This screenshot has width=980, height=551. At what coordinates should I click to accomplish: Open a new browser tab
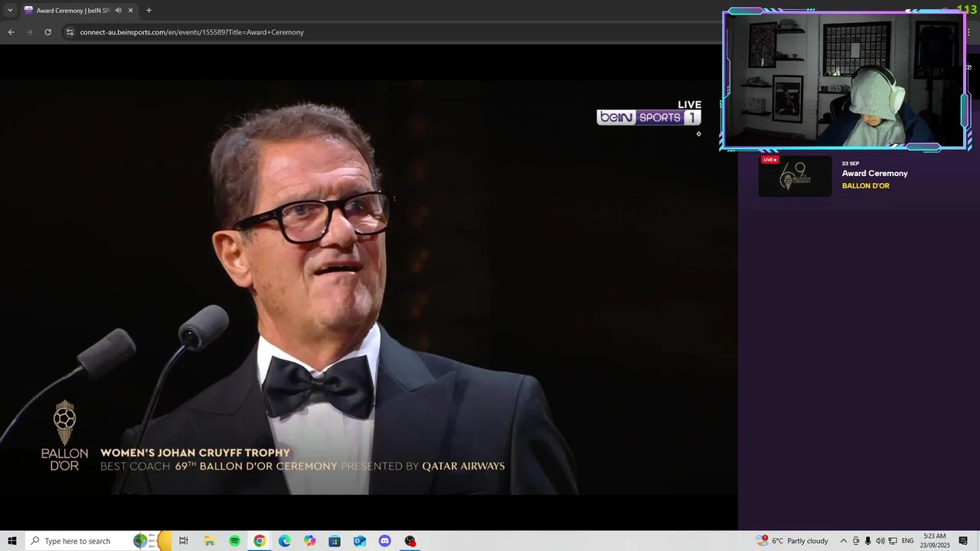coord(149,11)
